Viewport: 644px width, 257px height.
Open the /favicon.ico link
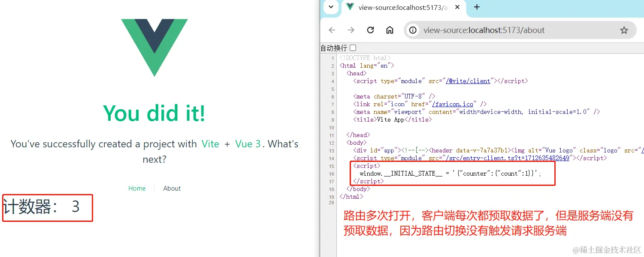453,104
